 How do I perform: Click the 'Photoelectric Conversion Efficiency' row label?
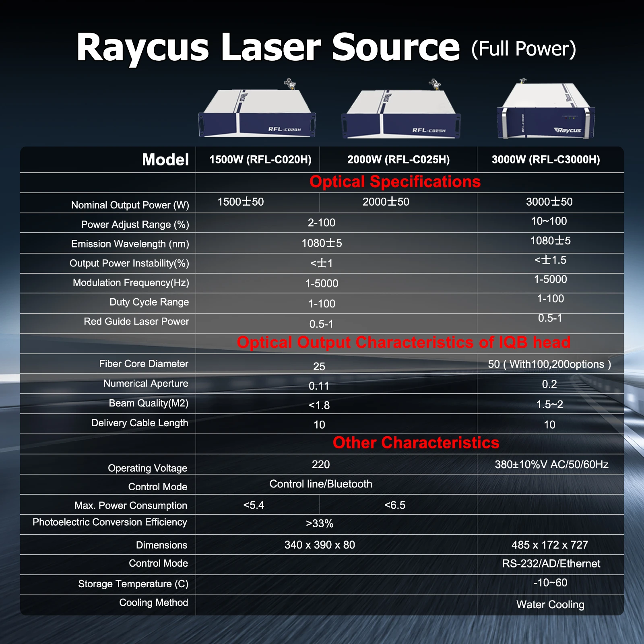pos(110,522)
